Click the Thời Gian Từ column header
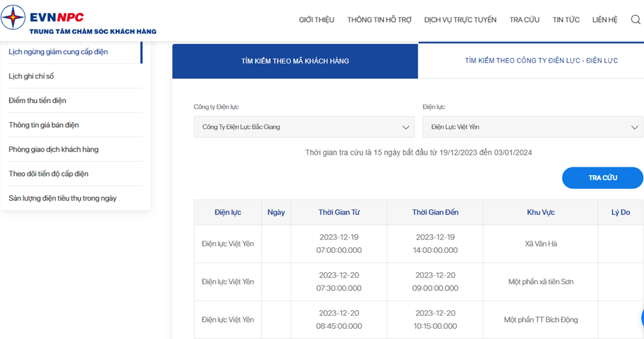Screen dimensions: 644x339 [x=339, y=213]
